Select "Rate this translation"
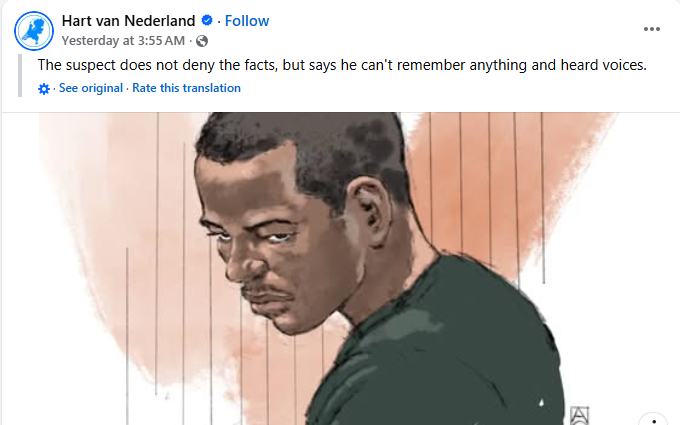 coord(186,88)
